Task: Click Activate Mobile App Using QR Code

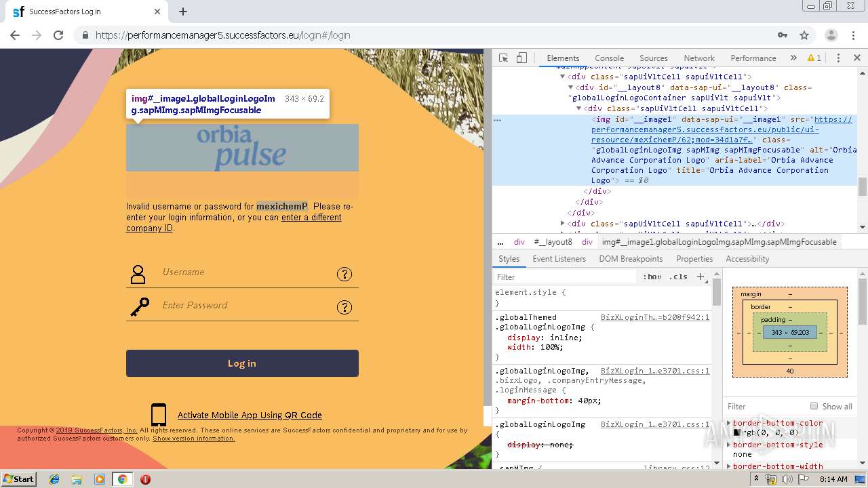Action: (250, 415)
